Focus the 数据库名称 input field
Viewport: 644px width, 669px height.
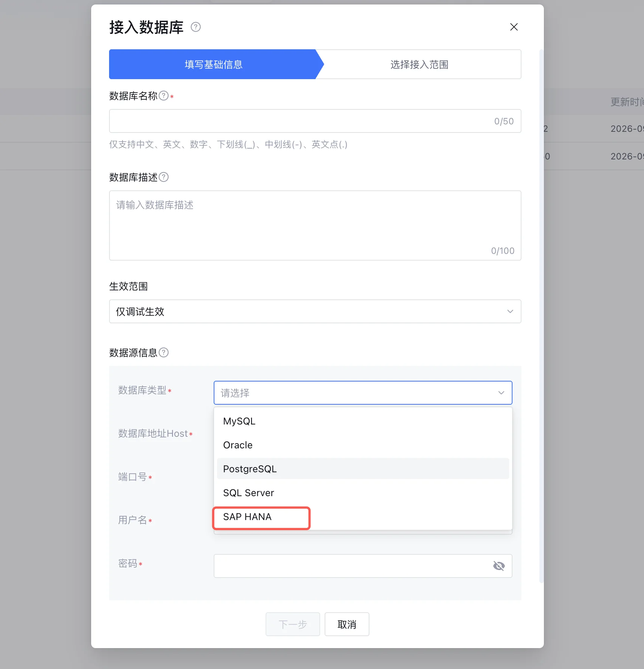coord(315,121)
